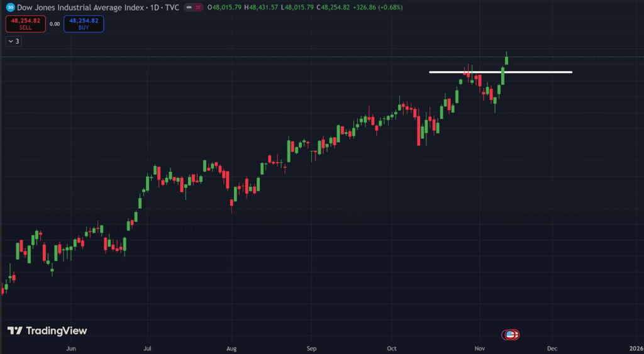Image resolution: width=644 pixels, height=354 pixels.
Task: Click the Nov label on time axis
Action: (480, 348)
